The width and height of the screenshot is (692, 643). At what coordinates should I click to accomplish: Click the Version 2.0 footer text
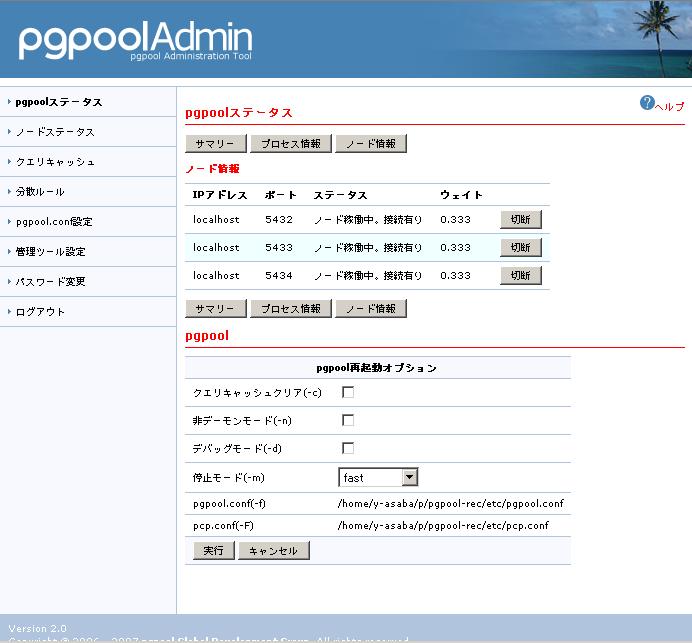(38, 628)
